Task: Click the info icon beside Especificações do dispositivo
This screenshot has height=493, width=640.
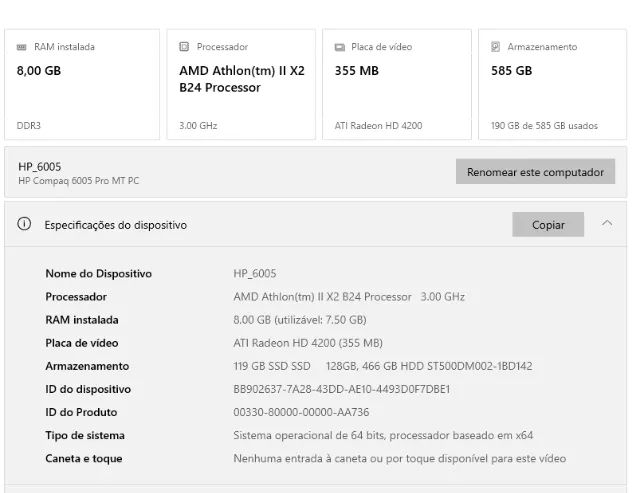Action: coord(24,224)
